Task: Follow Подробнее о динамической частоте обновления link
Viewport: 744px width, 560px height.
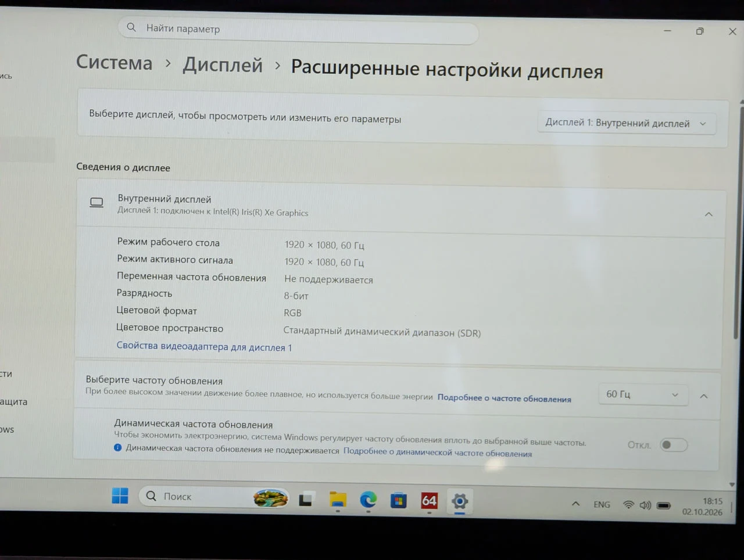Action: (437, 452)
